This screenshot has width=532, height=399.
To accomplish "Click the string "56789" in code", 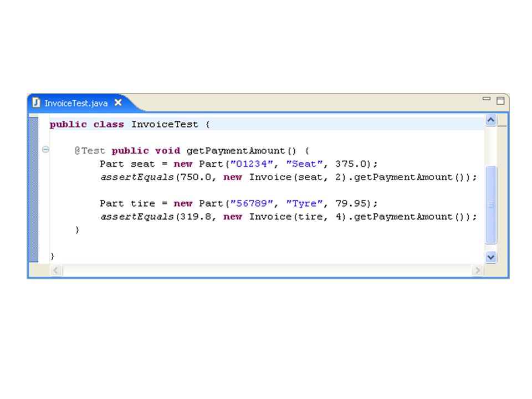I will pyautogui.click(x=252, y=203).
